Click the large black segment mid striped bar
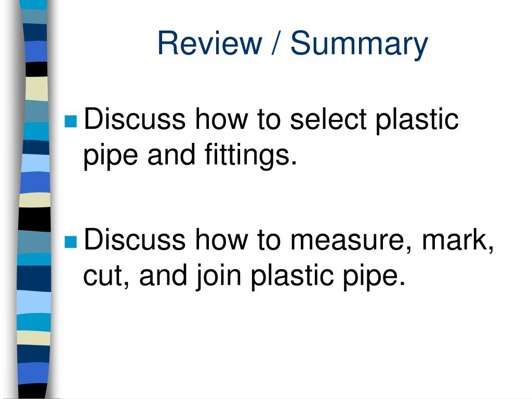The height and width of the screenshot is (399, 532). (34, 219)
